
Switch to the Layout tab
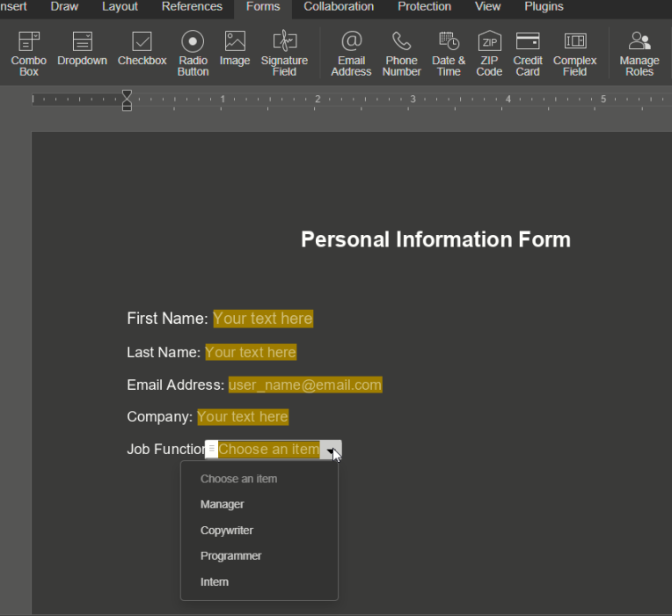pyautogui.click(x=120, y=6)
